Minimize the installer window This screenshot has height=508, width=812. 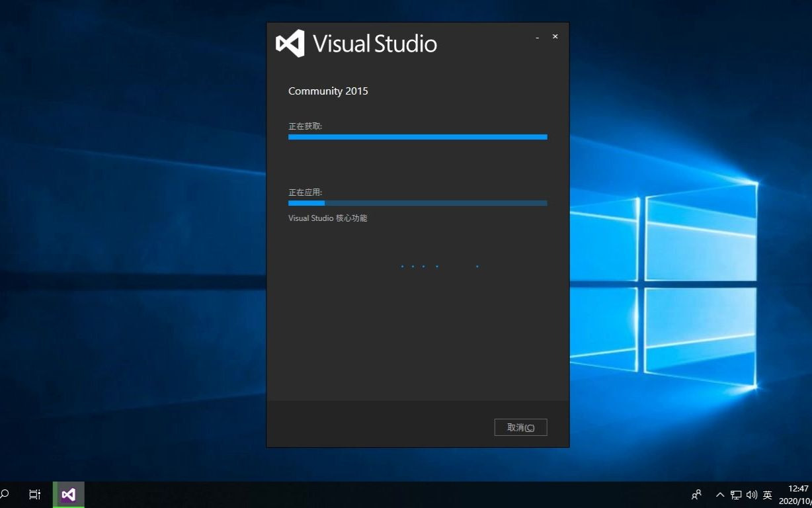537,36
